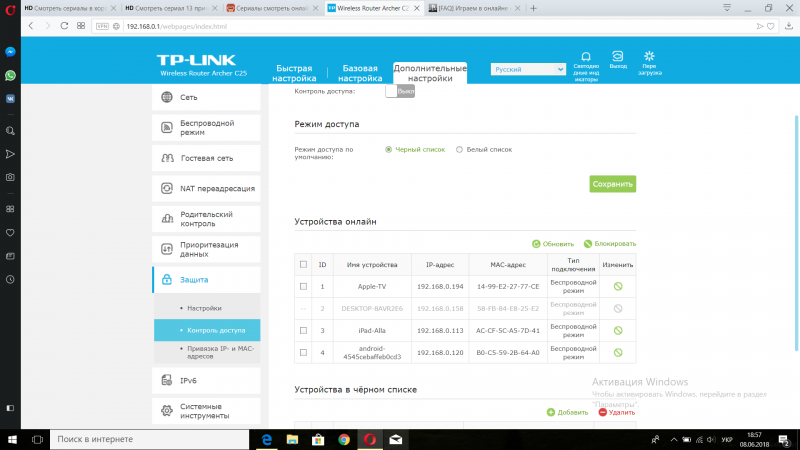Block the Apple-TV device via its row icon
The height and width of the screenshot is (450, 800).
click(618, 286)
